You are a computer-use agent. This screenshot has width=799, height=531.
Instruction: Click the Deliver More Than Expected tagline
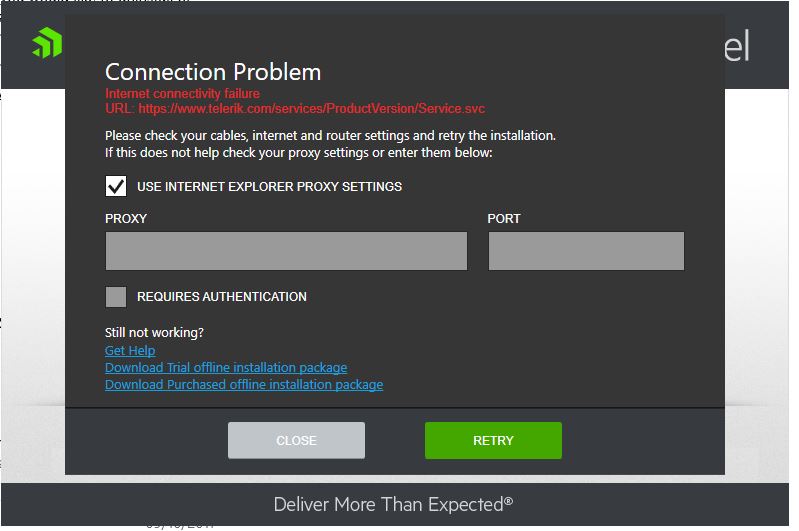[393, 505]
